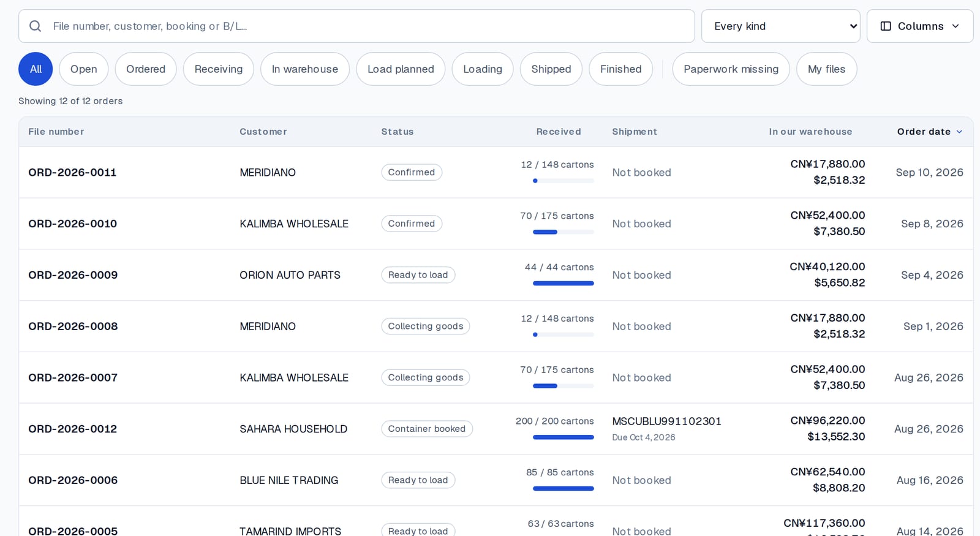Click the search magnifier icon
The image size is (980, 536).
[x=36, y=26]
